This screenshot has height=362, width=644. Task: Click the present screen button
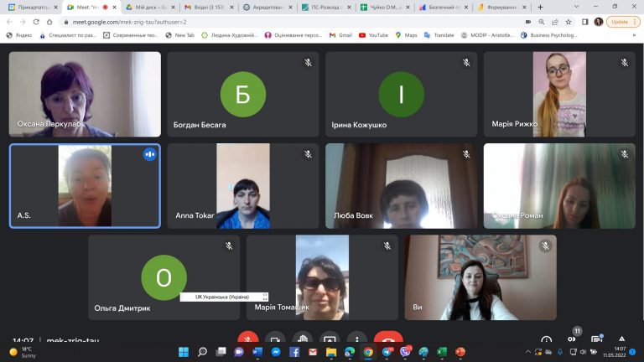click(330, 339)
